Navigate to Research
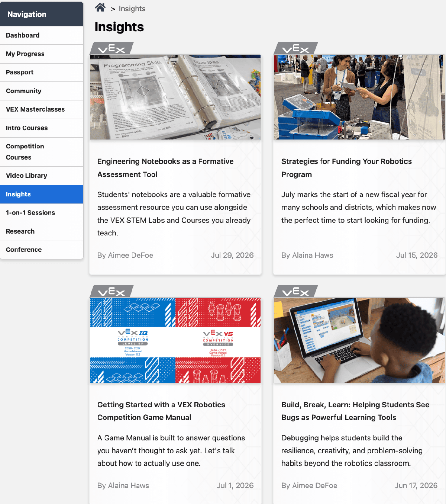Screen dimensions: 446x504 point(42,231)
